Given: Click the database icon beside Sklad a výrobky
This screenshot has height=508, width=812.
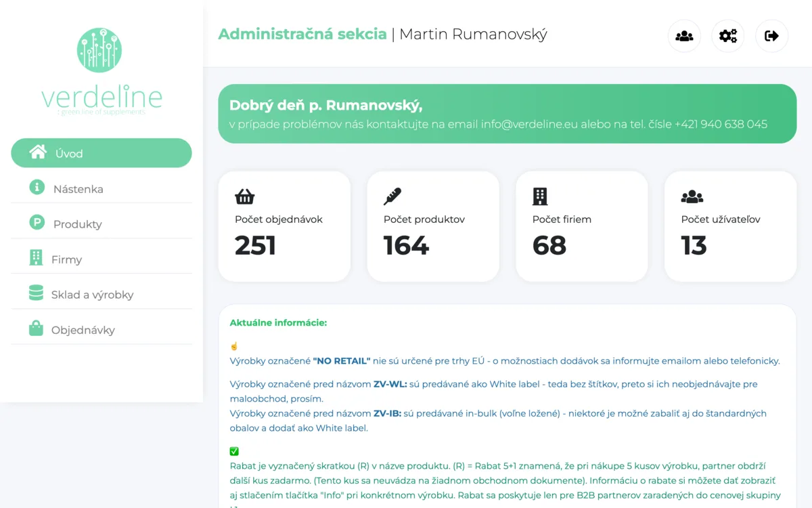Looking at the screenshot, I should (36, 293).
